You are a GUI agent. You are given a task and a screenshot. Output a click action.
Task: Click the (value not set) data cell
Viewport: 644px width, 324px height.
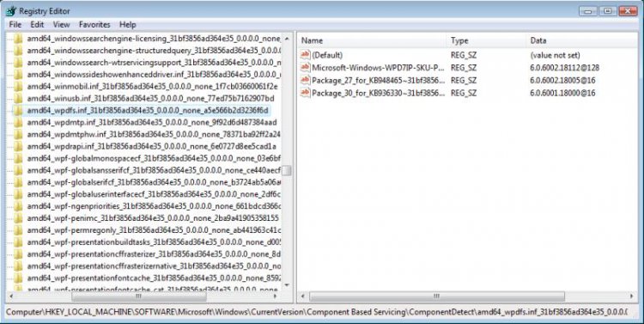click(x=555, y=55)
